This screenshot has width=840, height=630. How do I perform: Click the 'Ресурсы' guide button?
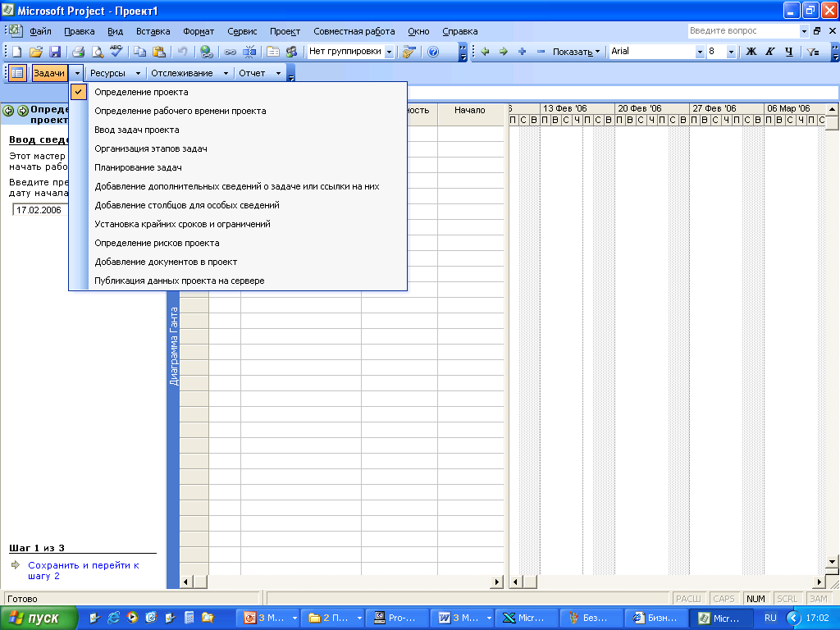pos(107,73)
